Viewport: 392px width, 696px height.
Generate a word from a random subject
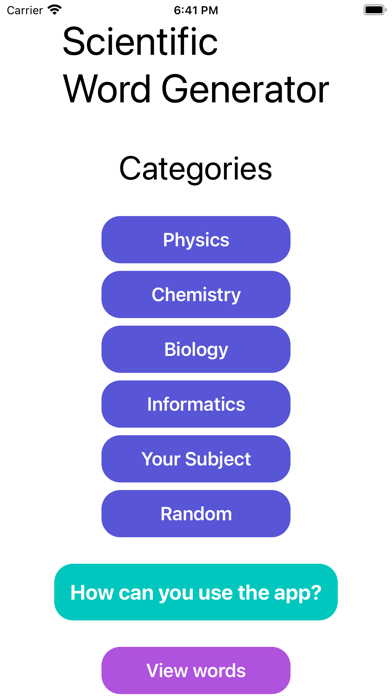(196, 514)
